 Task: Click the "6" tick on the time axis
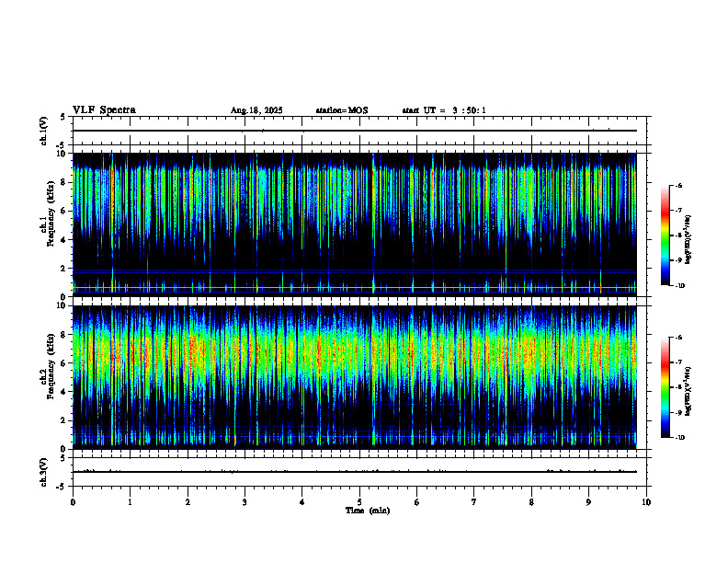pyautogui.click(x=417, y=502)
